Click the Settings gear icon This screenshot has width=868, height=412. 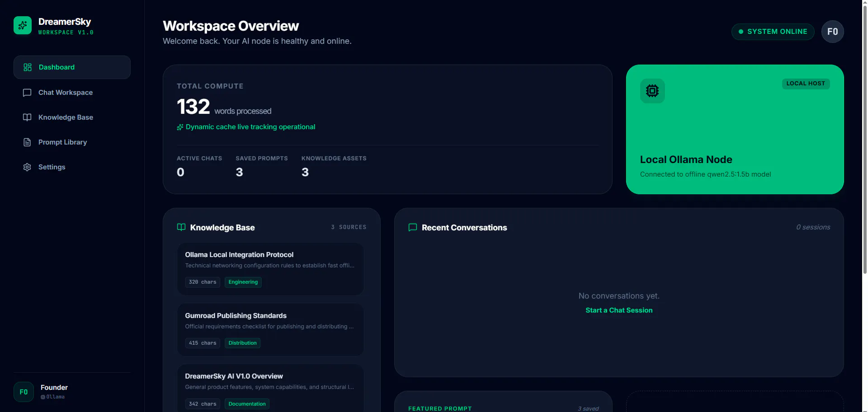[27, 167]
